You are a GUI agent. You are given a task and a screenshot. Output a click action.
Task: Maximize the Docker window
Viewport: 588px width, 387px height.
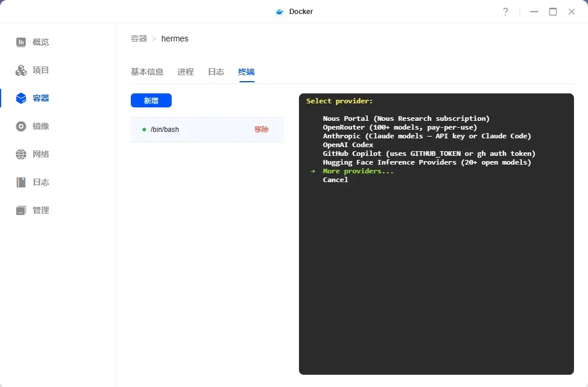[552, 12]
